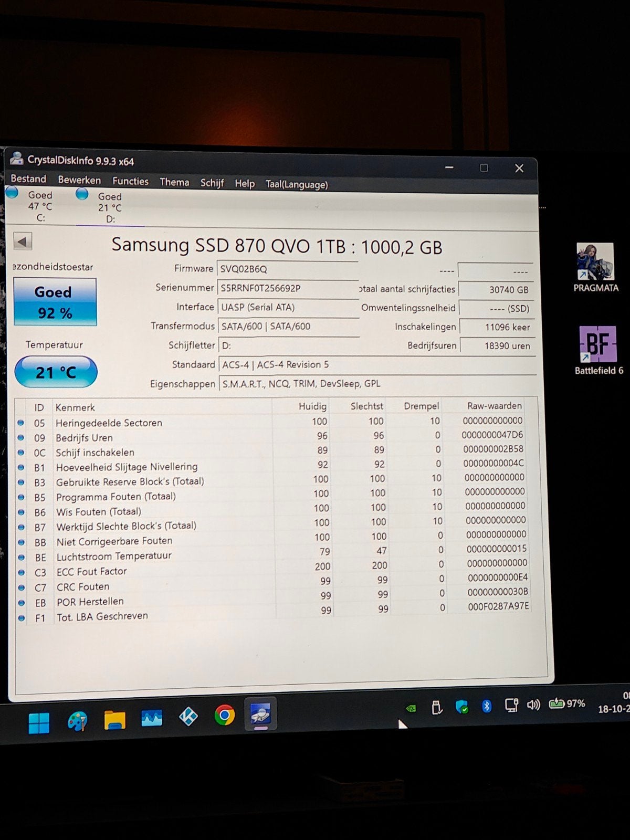The image size is (630, 840).
Task: Open the Taal(Language) menu
Action: click(297, 184)
